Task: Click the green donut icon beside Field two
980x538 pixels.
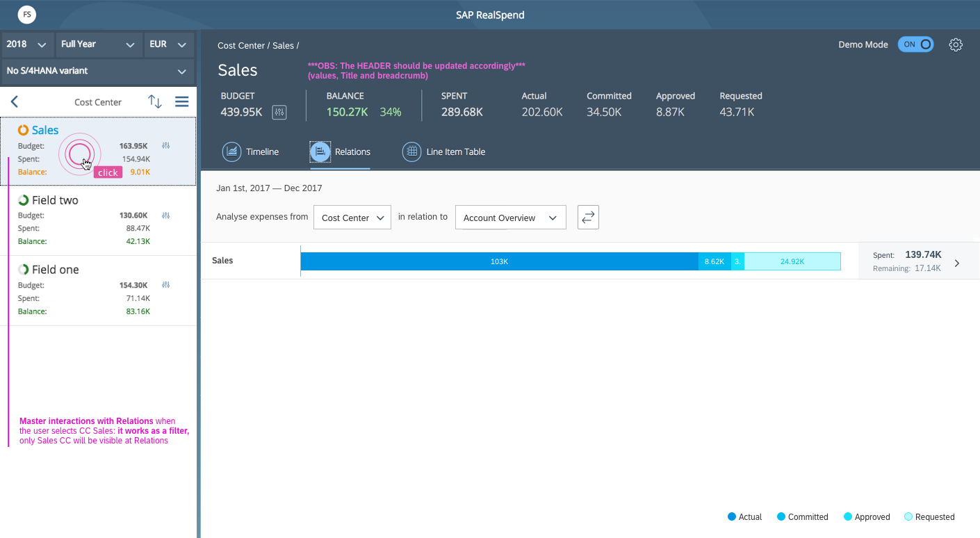Action: (x=23, y=200)
